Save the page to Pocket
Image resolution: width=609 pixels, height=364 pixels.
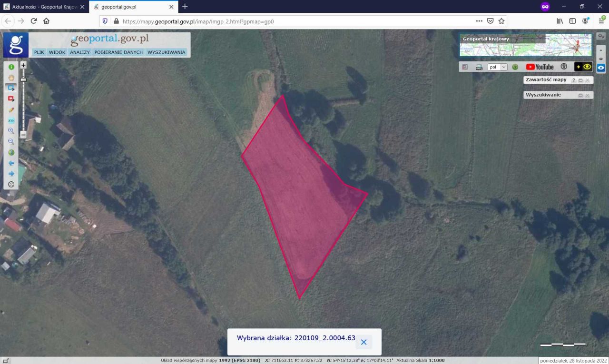[491, 21]
